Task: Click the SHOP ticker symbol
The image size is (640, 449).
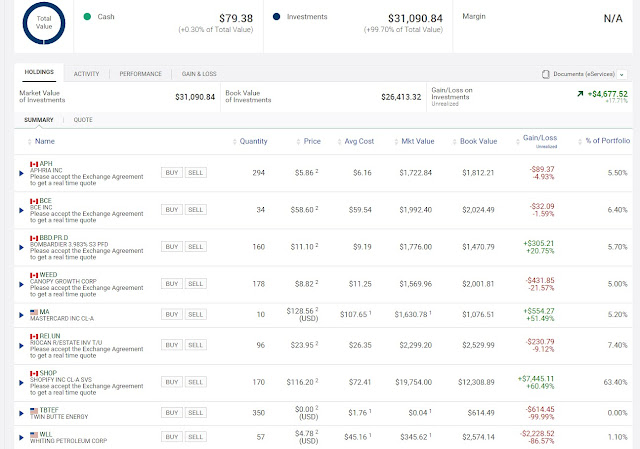Action: pos(48,373)
